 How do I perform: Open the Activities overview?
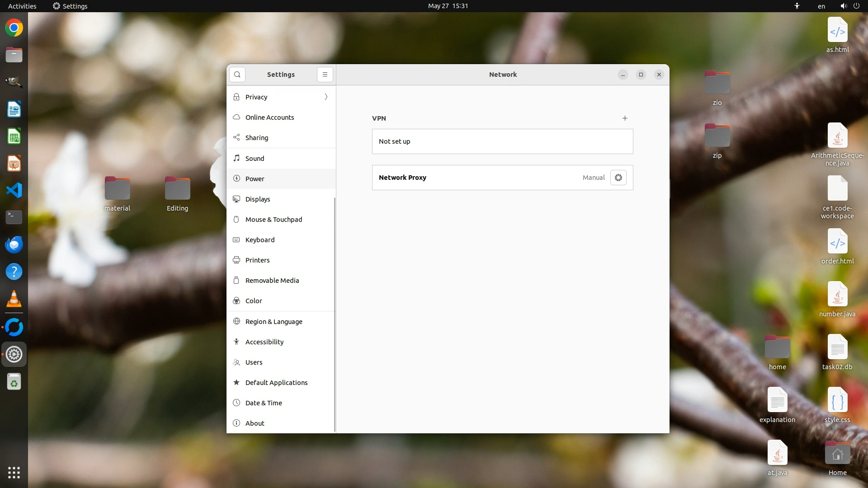(22, 6)
